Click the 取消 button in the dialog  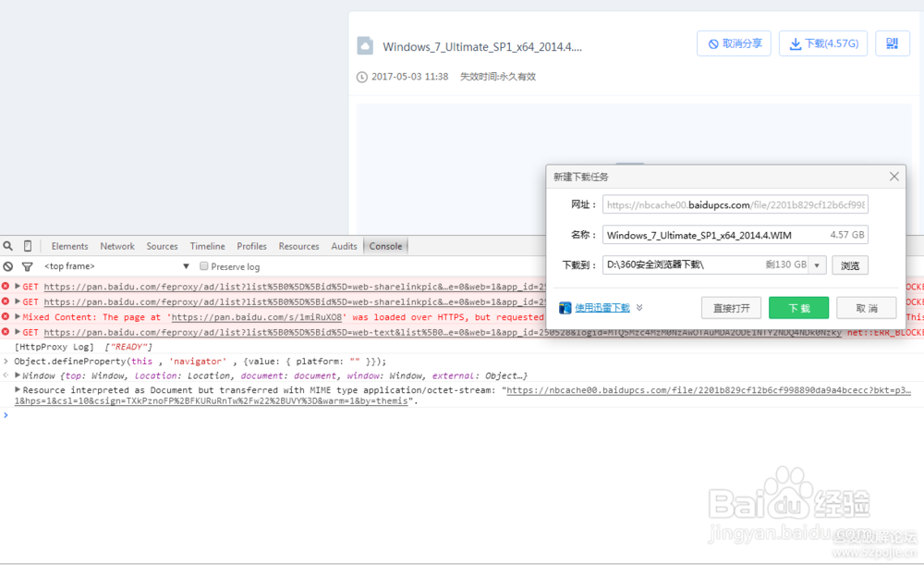click(x=867, y=308)
